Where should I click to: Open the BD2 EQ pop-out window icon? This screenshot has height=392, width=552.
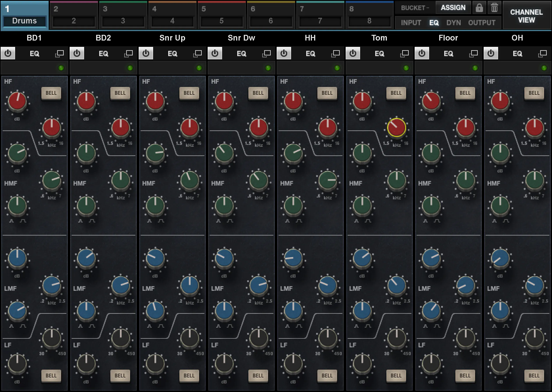[x=128, y=53]
